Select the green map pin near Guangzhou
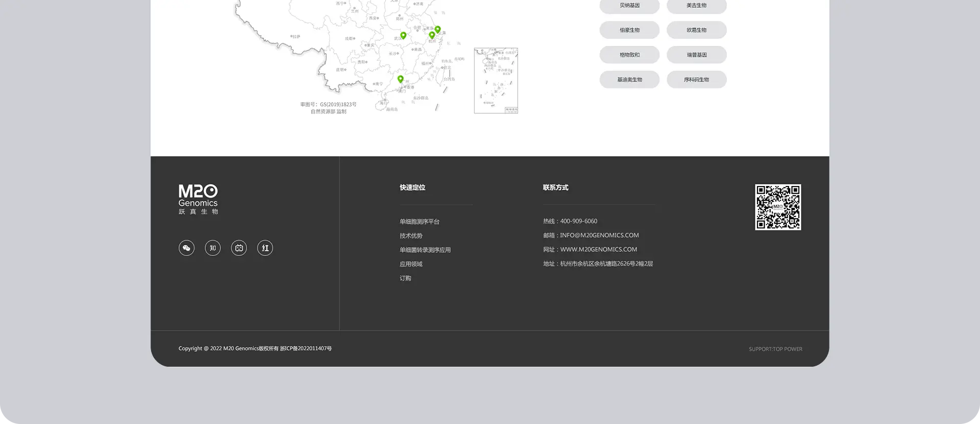This screenshot has height=424, width=980. pyautogui.click(x=401, y=79)
